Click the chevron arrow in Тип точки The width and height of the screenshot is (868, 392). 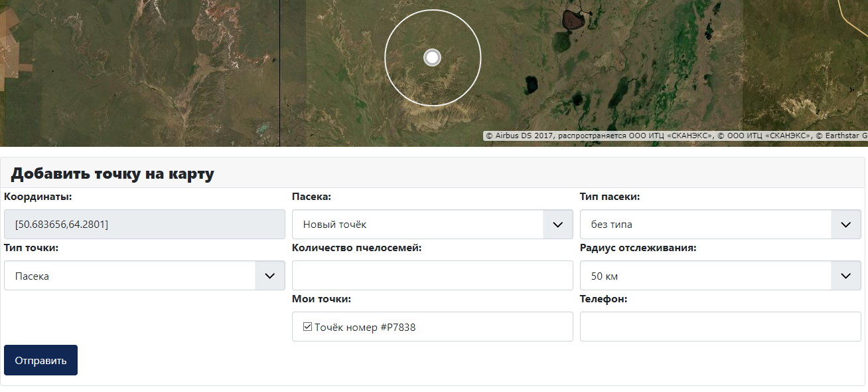[x=269, y=276]
